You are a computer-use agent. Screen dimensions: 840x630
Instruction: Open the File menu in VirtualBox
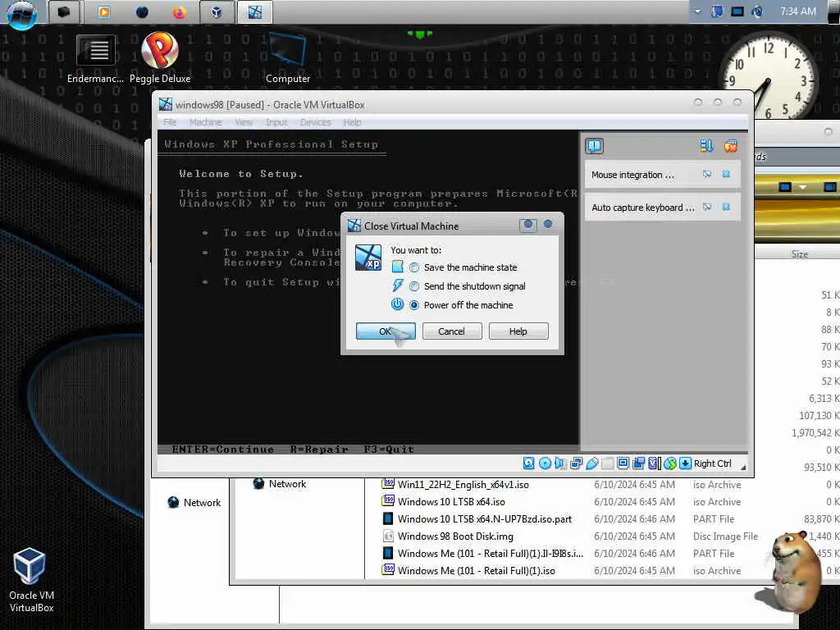[170, 122]
